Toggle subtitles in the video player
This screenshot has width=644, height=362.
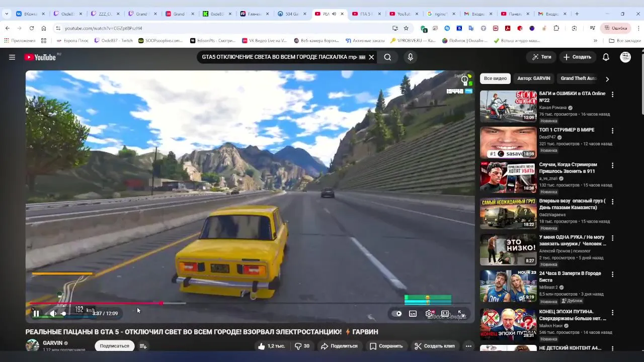[x=413, y=314]
